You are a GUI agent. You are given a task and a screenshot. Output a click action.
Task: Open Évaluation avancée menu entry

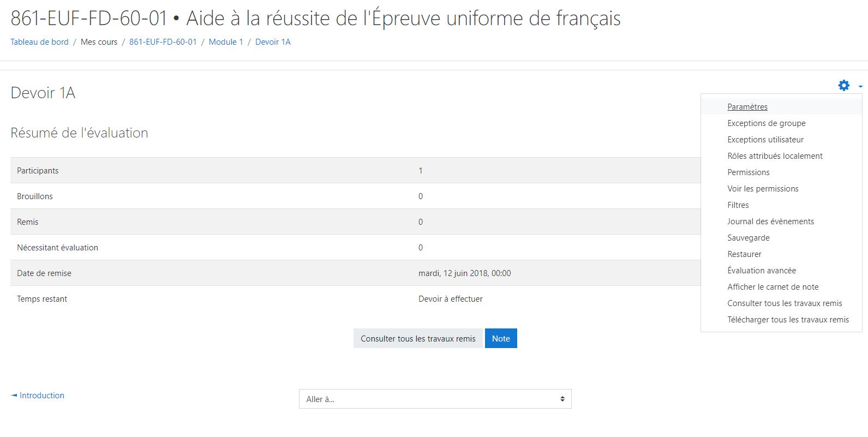[761, 271]
